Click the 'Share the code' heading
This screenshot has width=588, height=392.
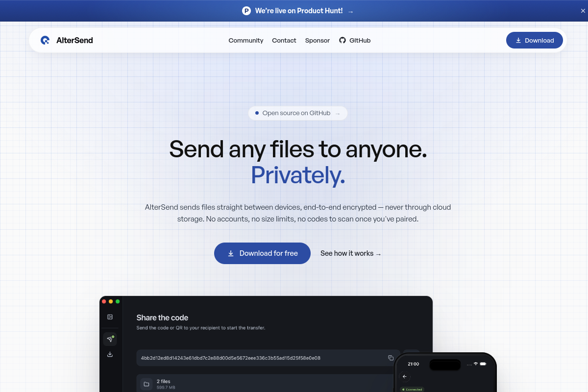(162, 318)
